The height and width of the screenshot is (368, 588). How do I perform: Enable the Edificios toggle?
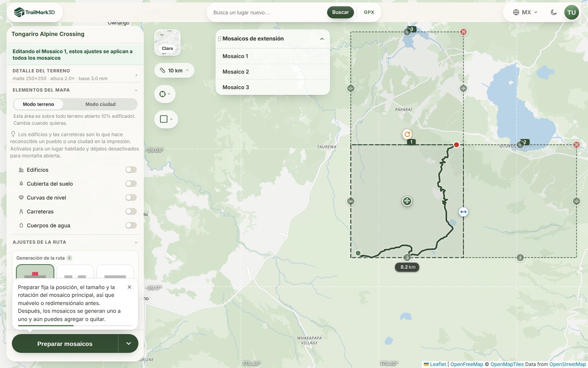pyautogui.click(x=131, y=170)
